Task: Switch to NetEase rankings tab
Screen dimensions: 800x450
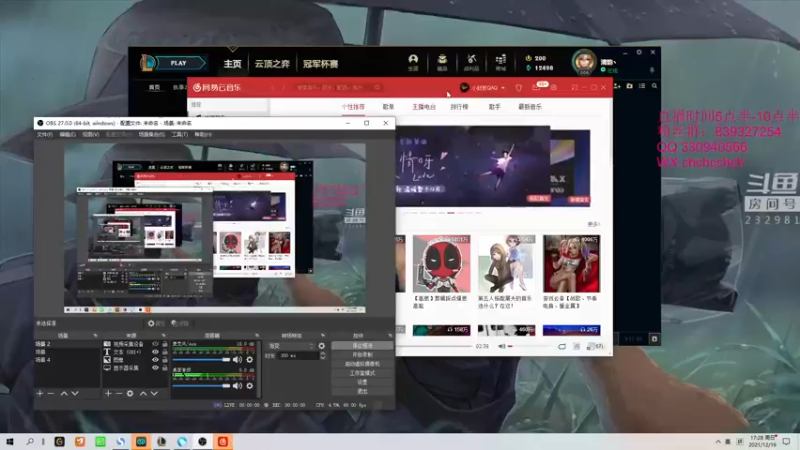Action: pyautogui.click(x=459, y=107)
